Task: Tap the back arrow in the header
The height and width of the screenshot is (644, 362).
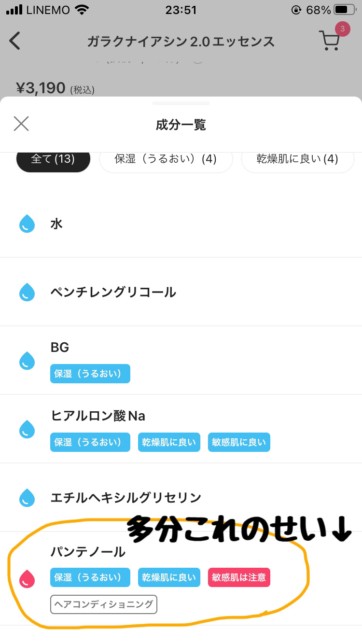Action: [x=15, y=41]
